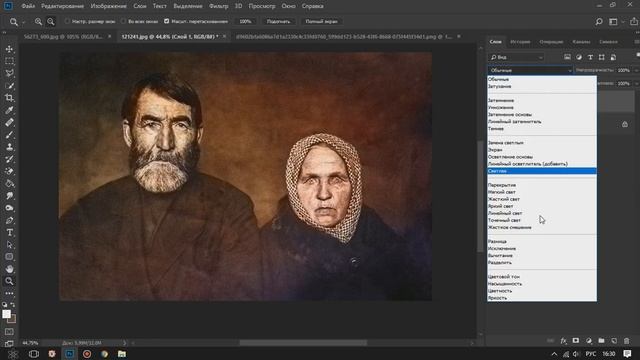Open the Zoom tool preset picker arrow
Screen dimensions: 640x360
tap(24, 22)
